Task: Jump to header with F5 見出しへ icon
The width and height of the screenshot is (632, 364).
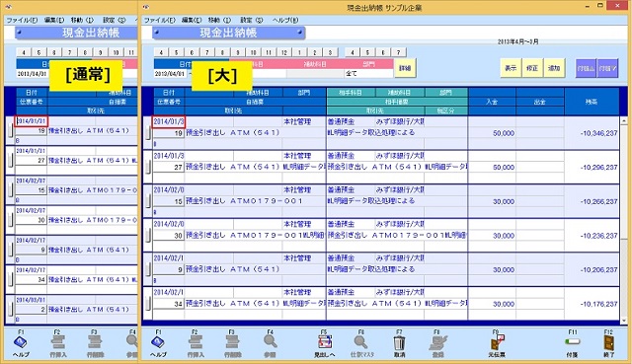Action: pyautogui.click(x=325, y=342)
